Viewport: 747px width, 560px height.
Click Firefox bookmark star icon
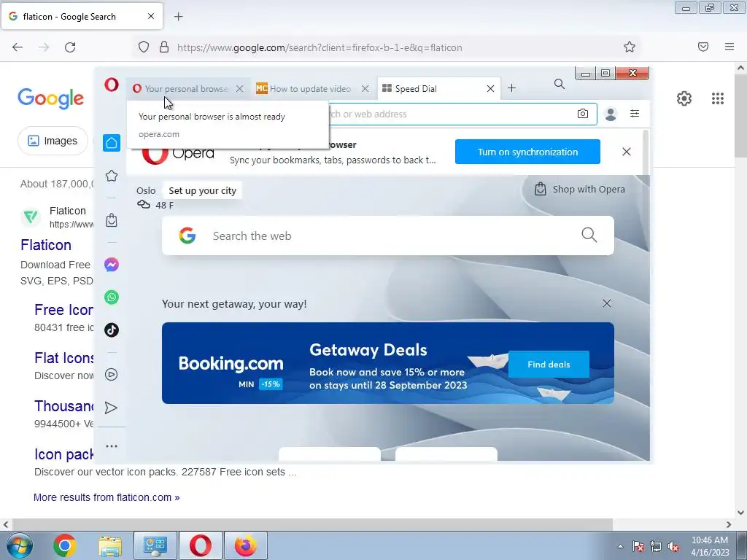point(630,47)
